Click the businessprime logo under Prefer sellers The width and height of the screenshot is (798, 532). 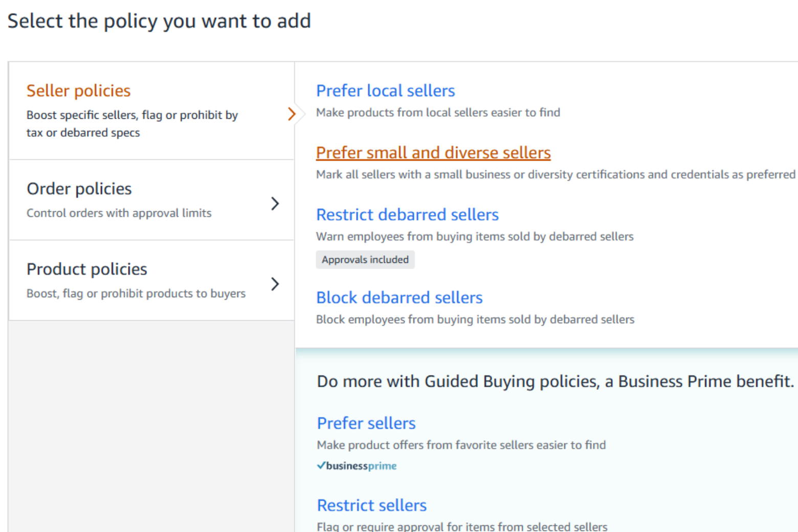point(357,465)
